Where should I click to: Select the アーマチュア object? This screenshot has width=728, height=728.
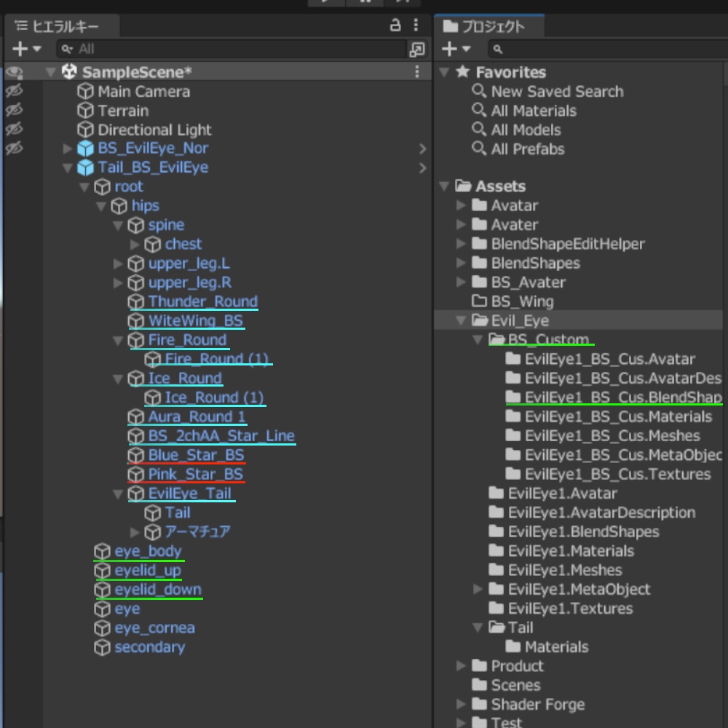[197, 531]
